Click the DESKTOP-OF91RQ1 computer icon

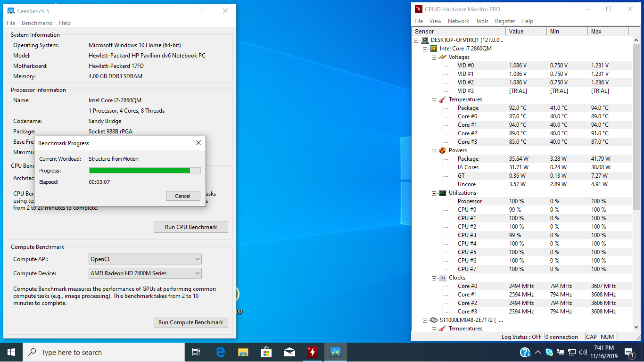tap(425, 40)
